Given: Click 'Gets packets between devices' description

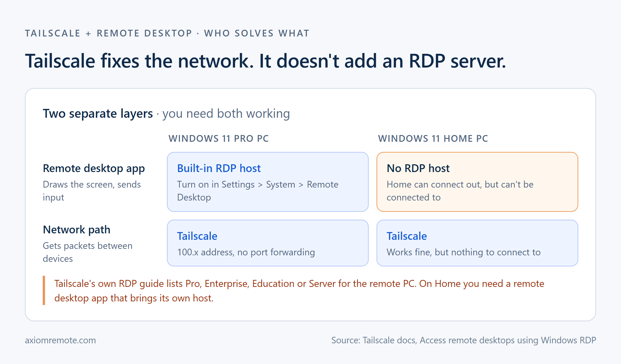Looking at the screenshot, I should pos(87,252).
